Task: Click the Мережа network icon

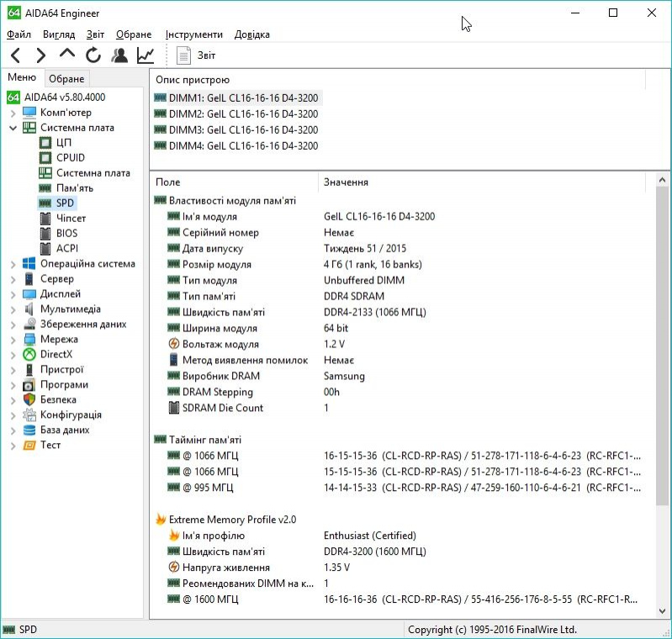Action: (x=29, y=340)
